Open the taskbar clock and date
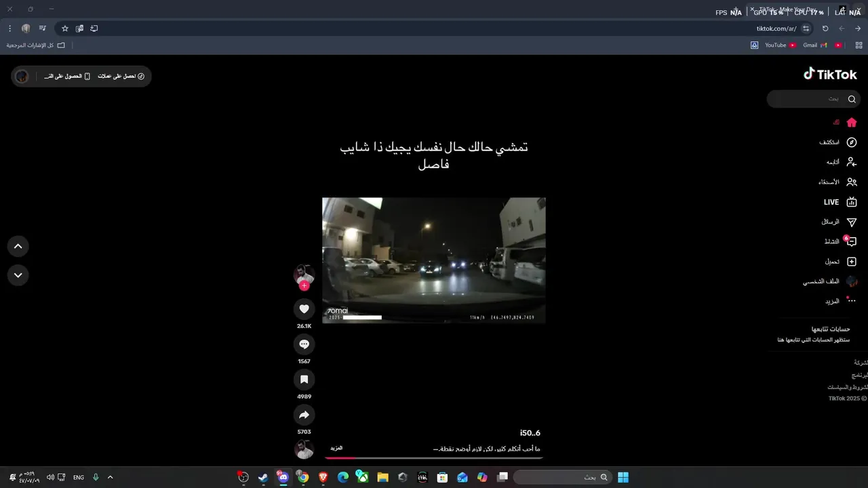868x488 pixels. coord(29,477)
